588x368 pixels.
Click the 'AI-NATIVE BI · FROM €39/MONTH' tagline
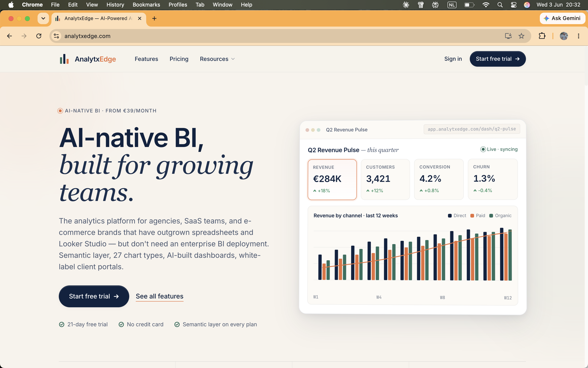[110, 111]
